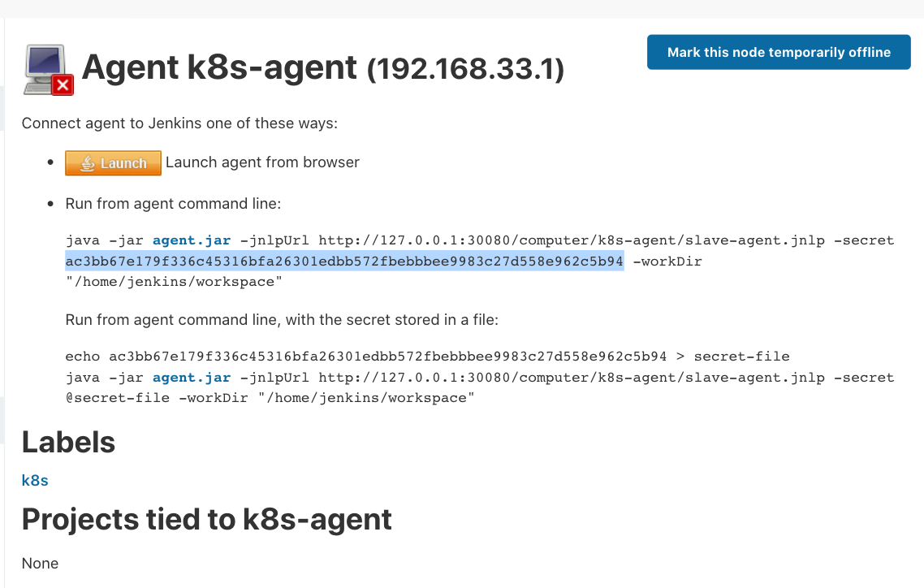Click the red X offline badge

[x=63, y=84]
